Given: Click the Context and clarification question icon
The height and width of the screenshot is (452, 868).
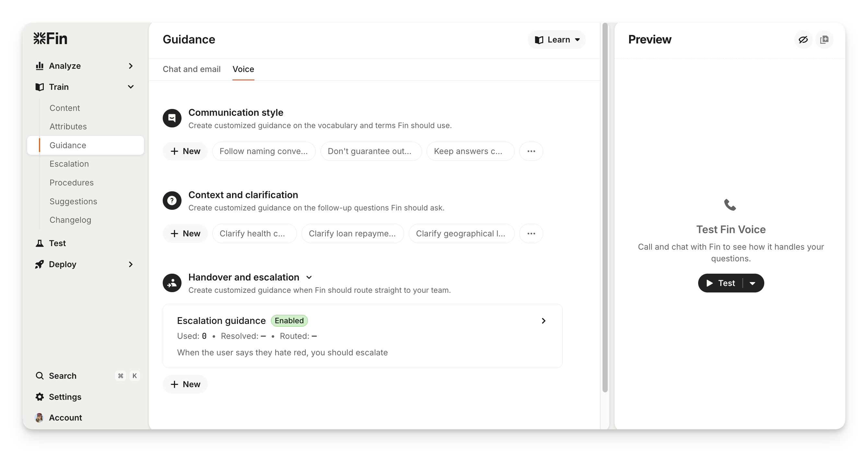Looking at the screenshot, I should [172, 201].
